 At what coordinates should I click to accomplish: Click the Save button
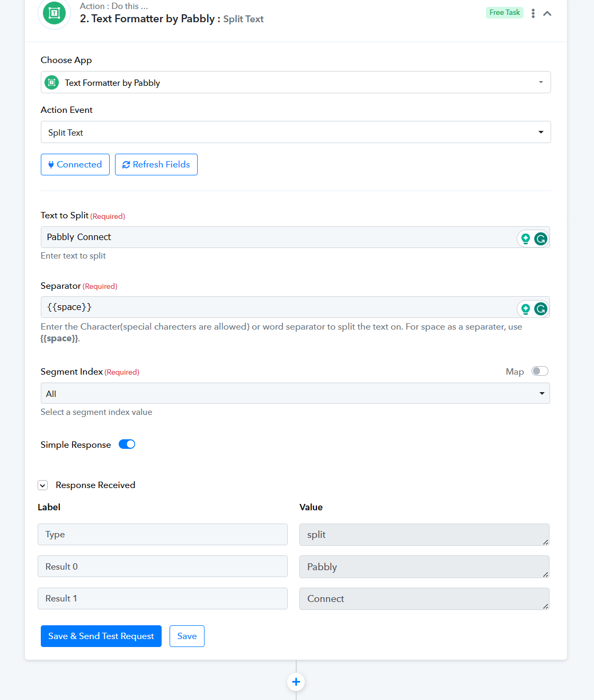click(x=187, y=636)
